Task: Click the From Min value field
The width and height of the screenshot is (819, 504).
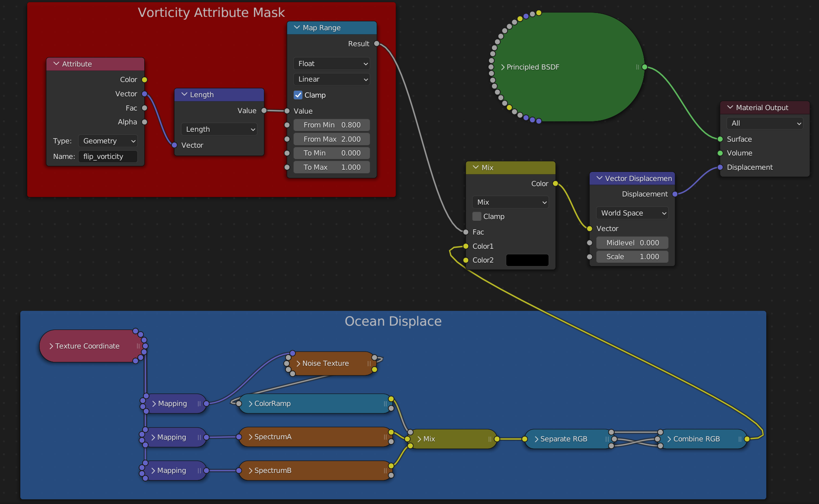Action: (332, 125)
